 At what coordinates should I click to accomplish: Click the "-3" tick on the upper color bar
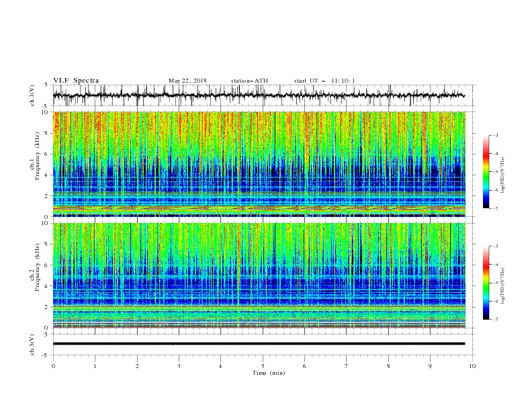[x=495, y=135]
